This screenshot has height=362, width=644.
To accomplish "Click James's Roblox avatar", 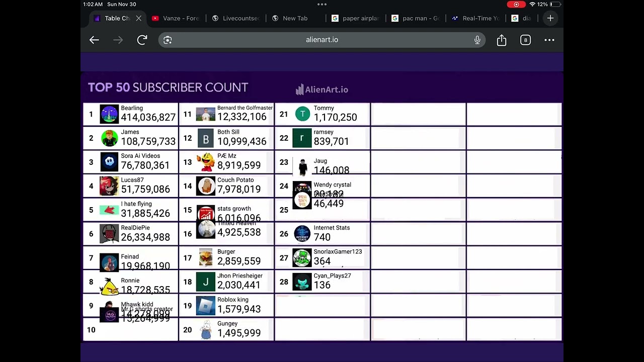I will coord(109,138).
